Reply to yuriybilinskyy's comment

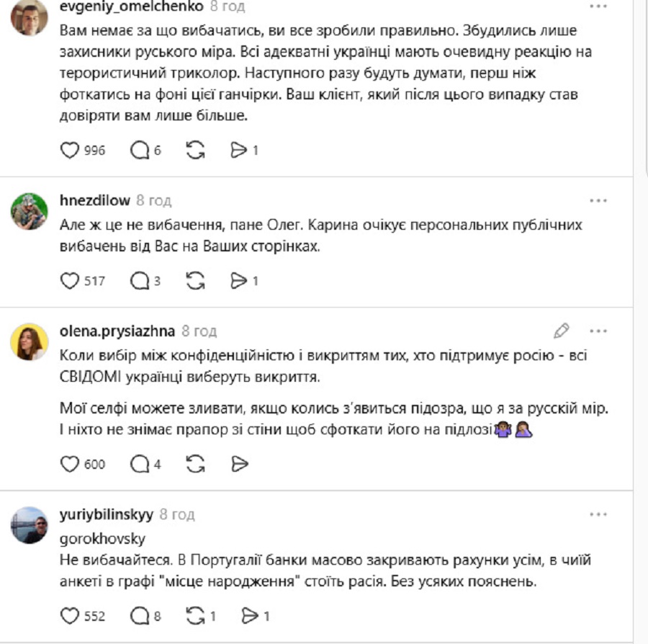(139, 615)
